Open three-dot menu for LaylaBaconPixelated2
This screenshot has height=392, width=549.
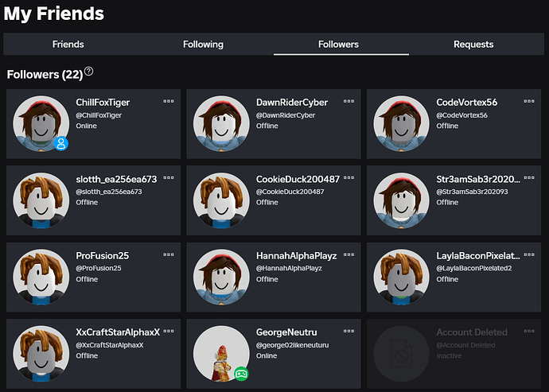point(529,254)
